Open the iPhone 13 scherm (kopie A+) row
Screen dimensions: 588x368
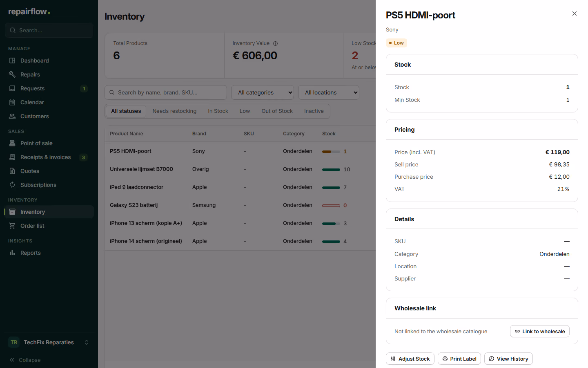(240, 223)
